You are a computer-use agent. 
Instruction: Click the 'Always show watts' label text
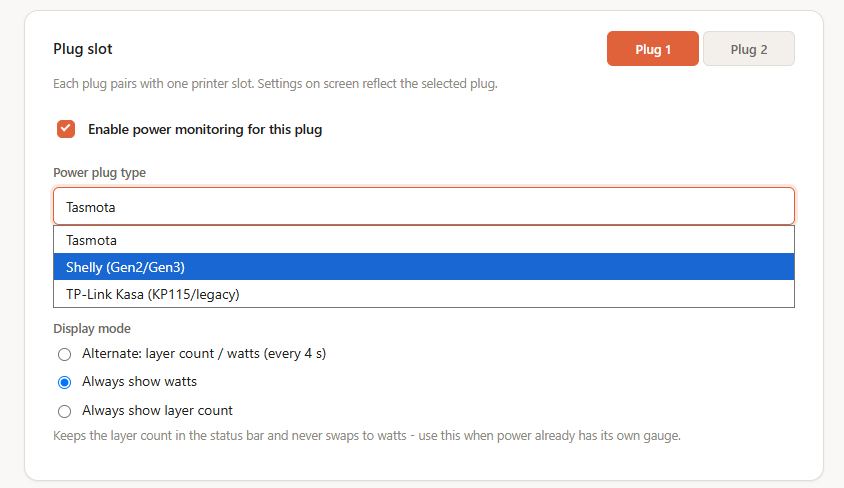[x=139, y=381]
